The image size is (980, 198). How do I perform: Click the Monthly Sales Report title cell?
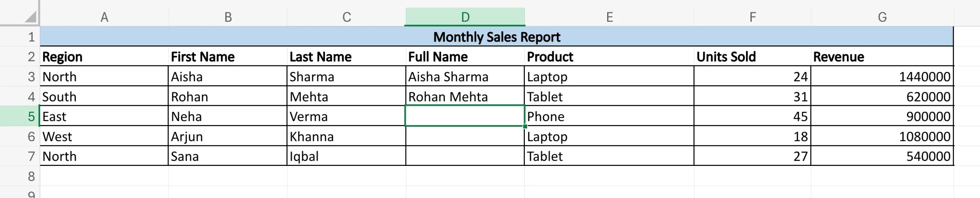497,37
